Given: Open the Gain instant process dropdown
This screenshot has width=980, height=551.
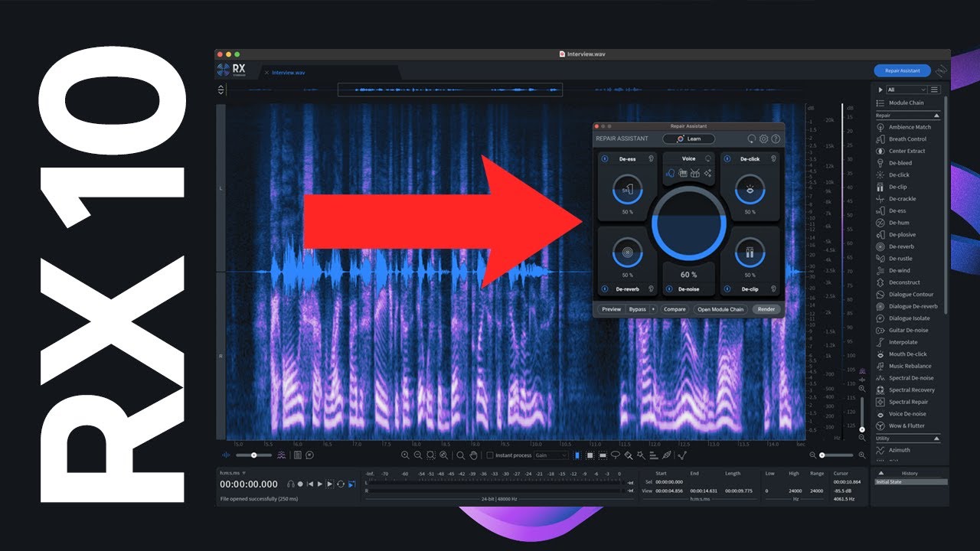Looking at the screenshot, I should coord(552,455).
